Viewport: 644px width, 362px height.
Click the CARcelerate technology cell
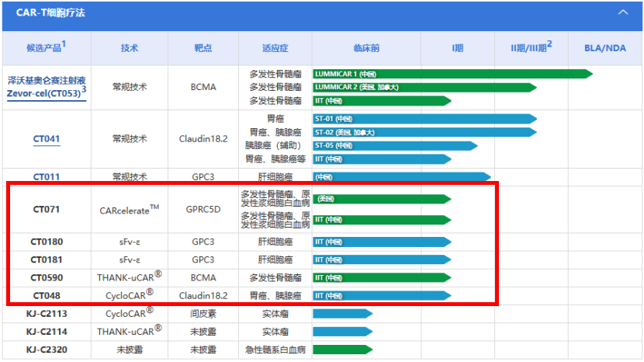tap(129, 209)
